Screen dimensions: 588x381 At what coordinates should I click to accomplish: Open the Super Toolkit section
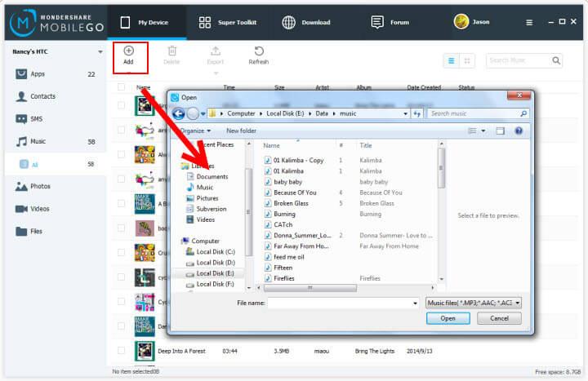tap(227, 23)
